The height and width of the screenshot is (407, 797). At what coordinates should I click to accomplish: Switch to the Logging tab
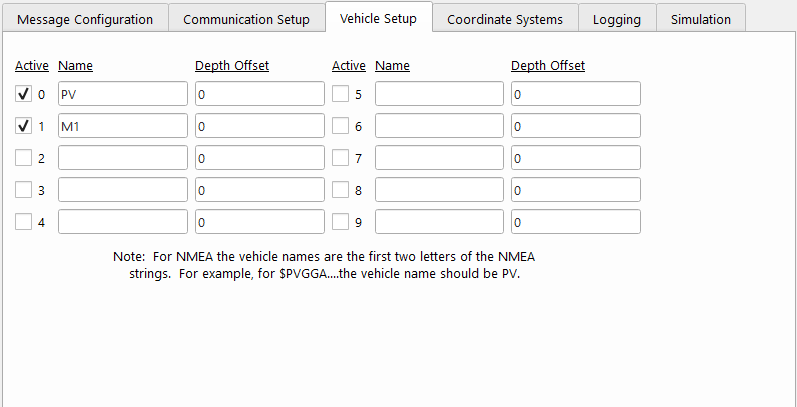(617, 19)
